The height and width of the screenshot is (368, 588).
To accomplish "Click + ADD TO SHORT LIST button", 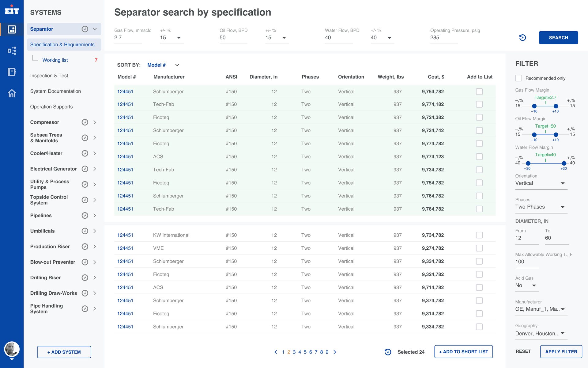I will tap(463, 352).
